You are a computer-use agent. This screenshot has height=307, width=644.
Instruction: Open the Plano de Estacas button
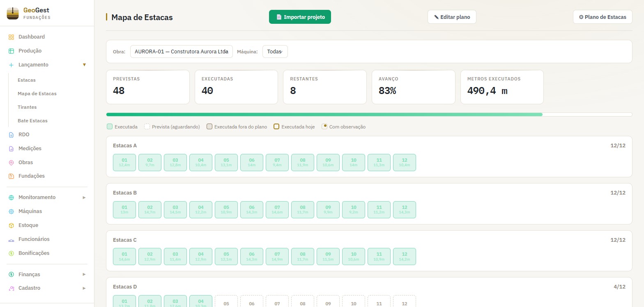(603, 17)
